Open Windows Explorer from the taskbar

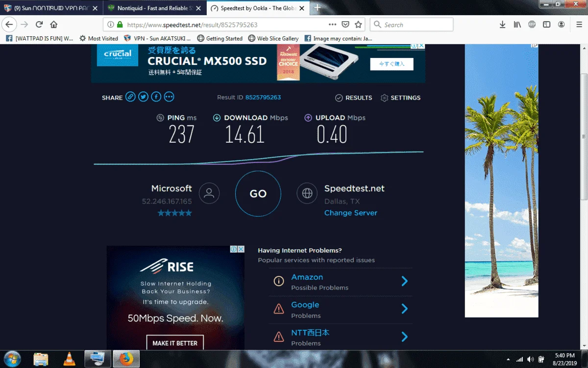41,359
